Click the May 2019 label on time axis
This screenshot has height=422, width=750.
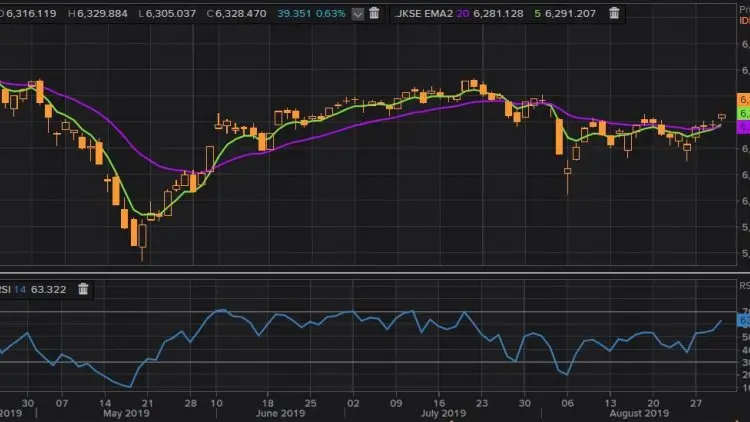tap(126, 413)
